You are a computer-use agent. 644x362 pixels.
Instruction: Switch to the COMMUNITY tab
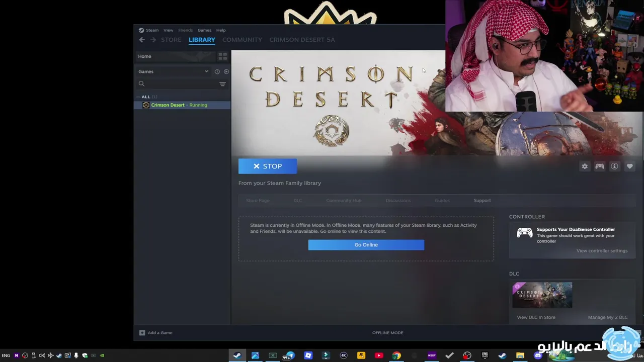pyautogui.click(x=242, y=40)
